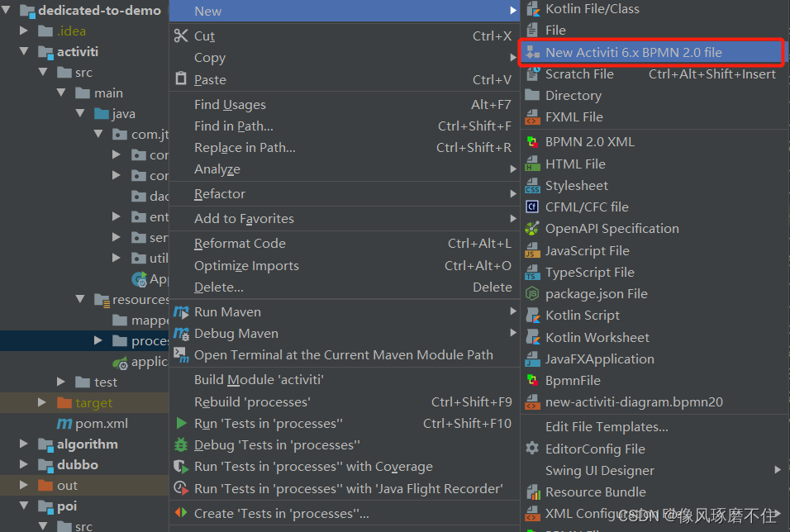Select Create 'Tests in processes' entry
Viewport: 790px width, 532px height.
(x=344, y=513)
